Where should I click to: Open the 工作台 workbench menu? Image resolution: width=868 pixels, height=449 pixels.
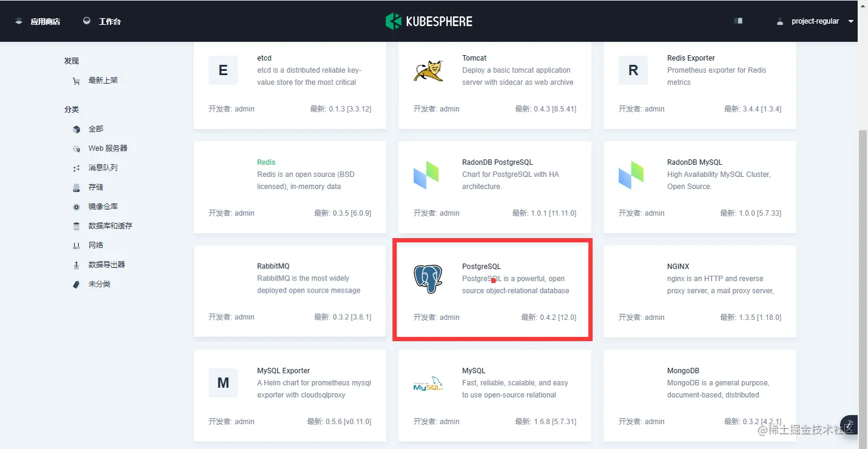(110, 21)
